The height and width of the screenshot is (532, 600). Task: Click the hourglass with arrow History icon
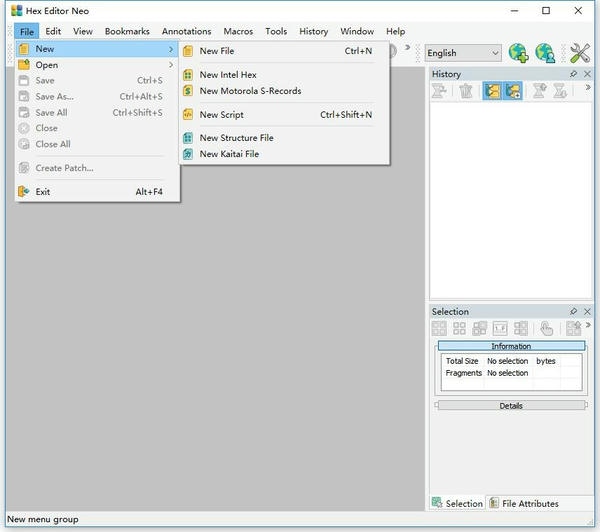click(539, 91)
